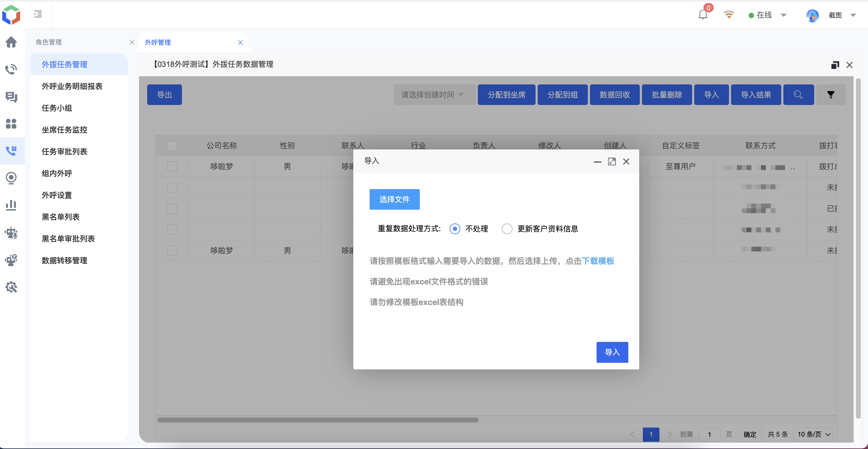This screenshot has height=449, width=868.
Task: Toggle the select-all header checkbox
Action: click(172, 146)
